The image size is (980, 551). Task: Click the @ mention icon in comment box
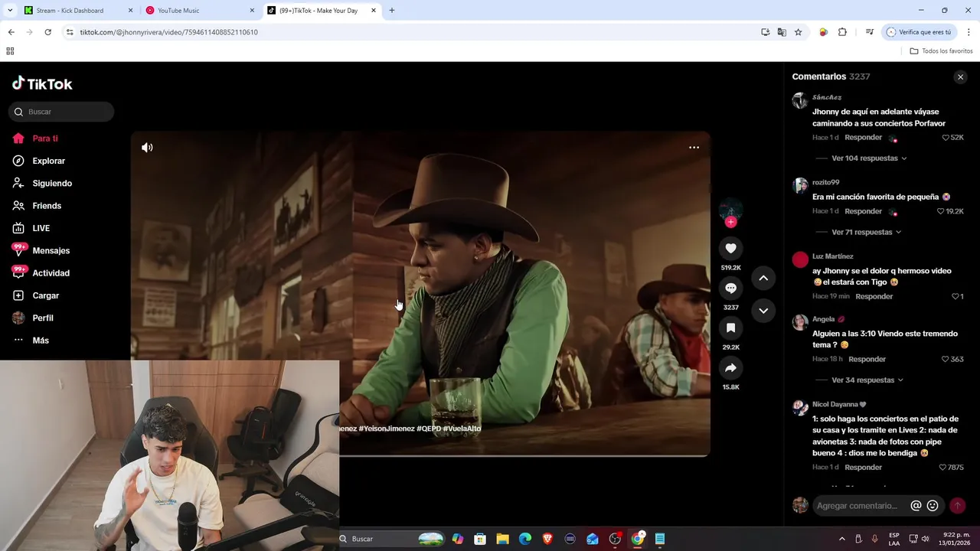(916, 506)
